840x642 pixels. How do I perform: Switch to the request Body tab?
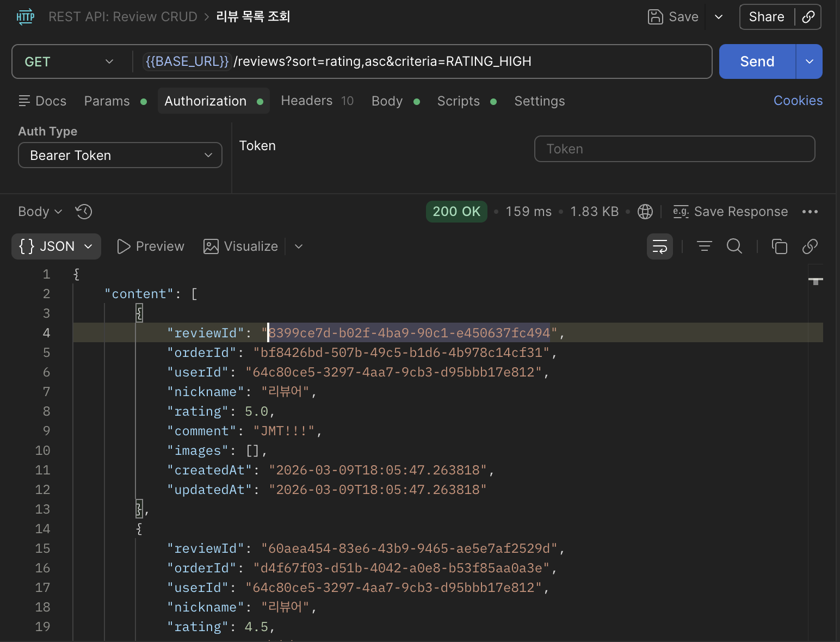pos(396,101)
